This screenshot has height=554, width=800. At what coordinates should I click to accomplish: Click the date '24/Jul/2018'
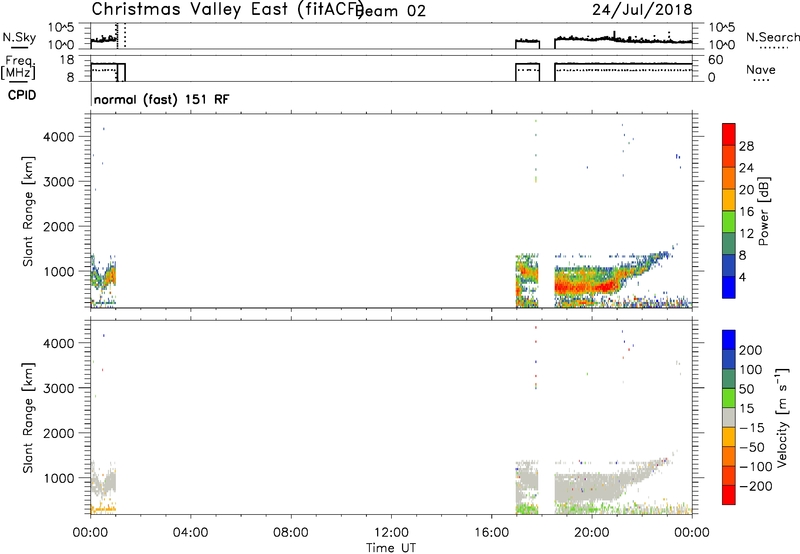pyautogui.click(x=642, y=10)
